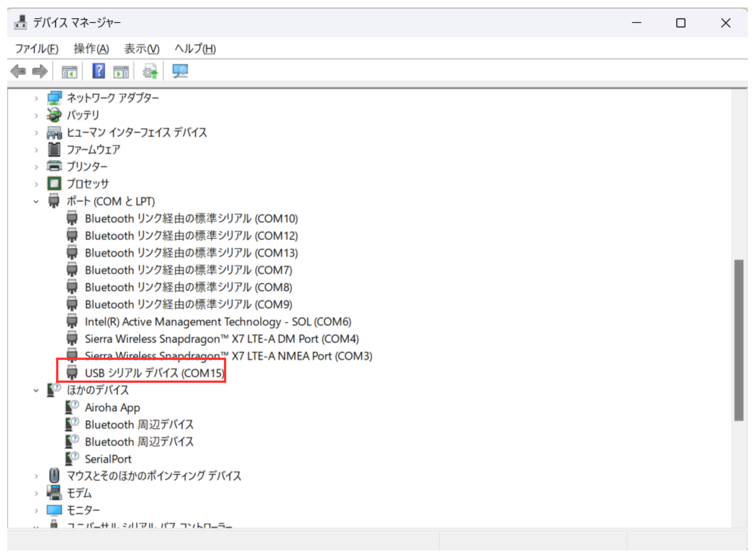This screenshot has width=756, height=558.
Task: Open the 表示(V) menu
Action: (141, 49)
